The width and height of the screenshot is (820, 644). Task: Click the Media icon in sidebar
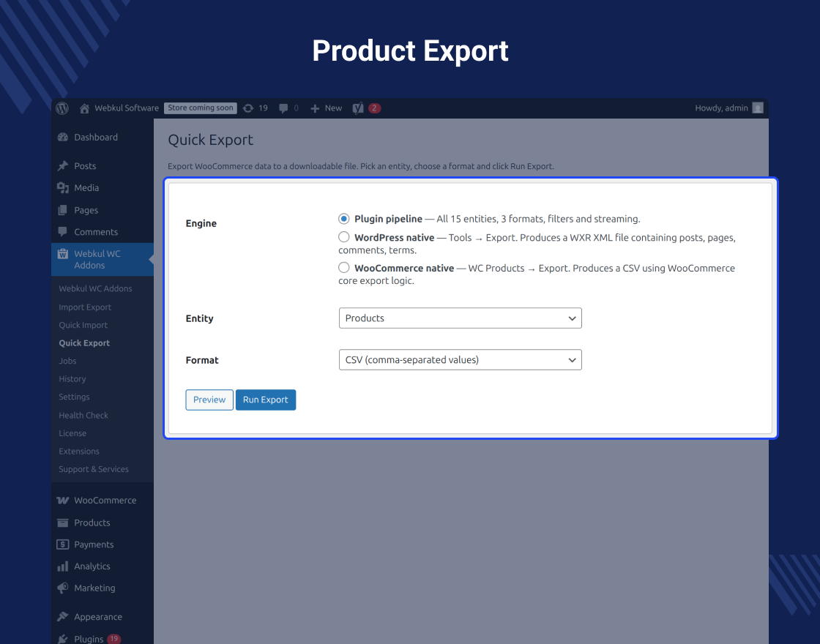[63, 187]
